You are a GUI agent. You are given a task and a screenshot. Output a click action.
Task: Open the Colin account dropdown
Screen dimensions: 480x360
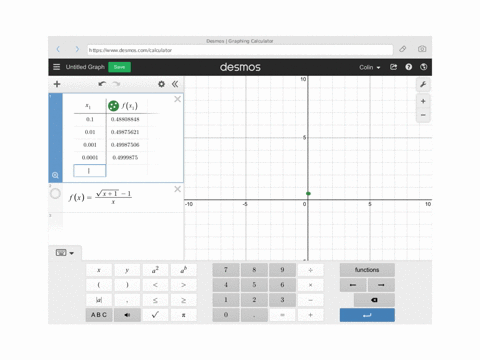coord(369,67)
